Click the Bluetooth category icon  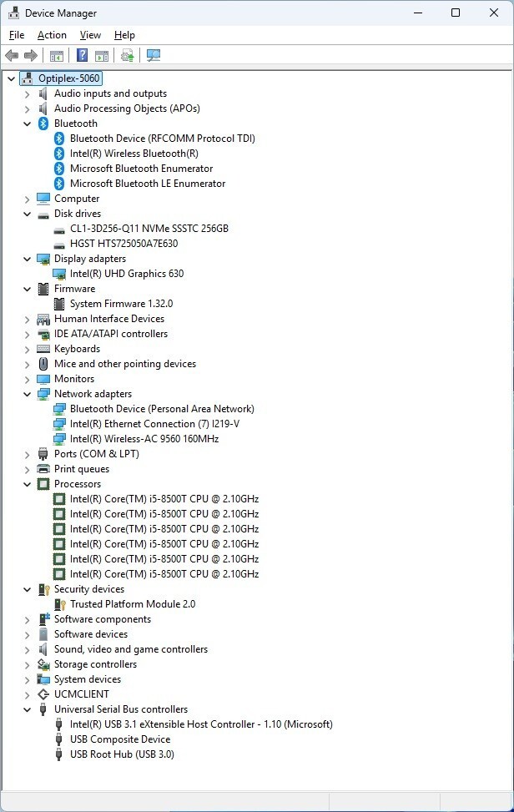43,124
